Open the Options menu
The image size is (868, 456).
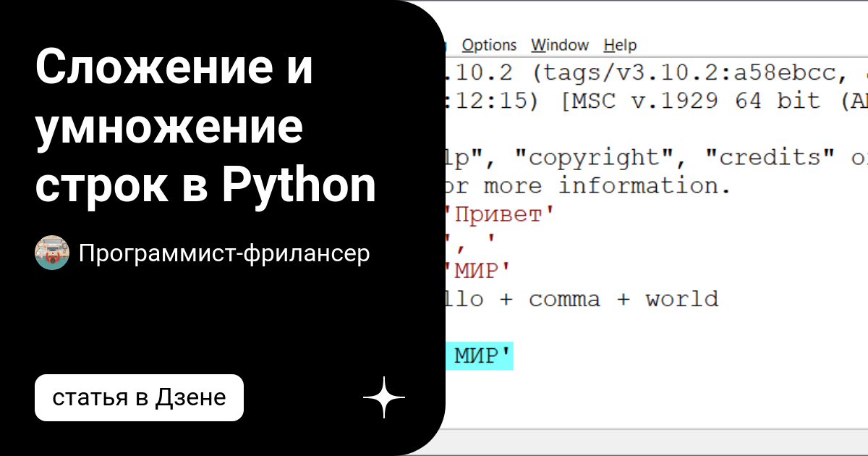(x=489, y=44)
